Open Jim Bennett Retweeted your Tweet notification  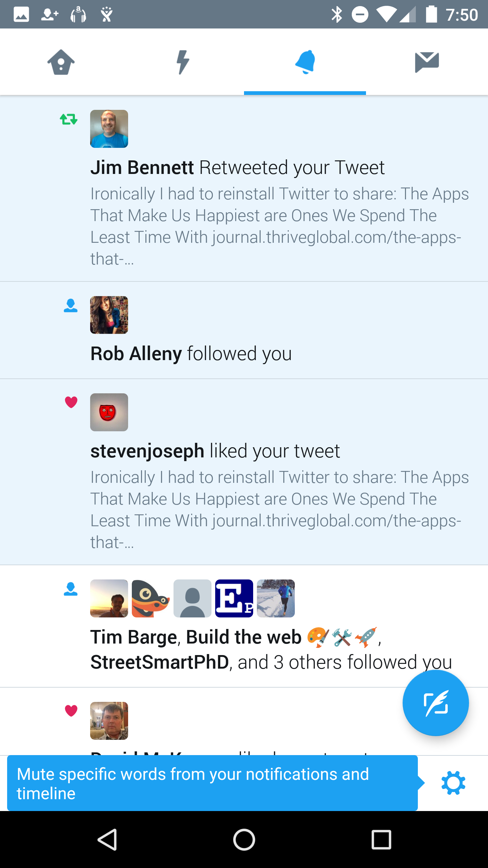click(244, 189)
